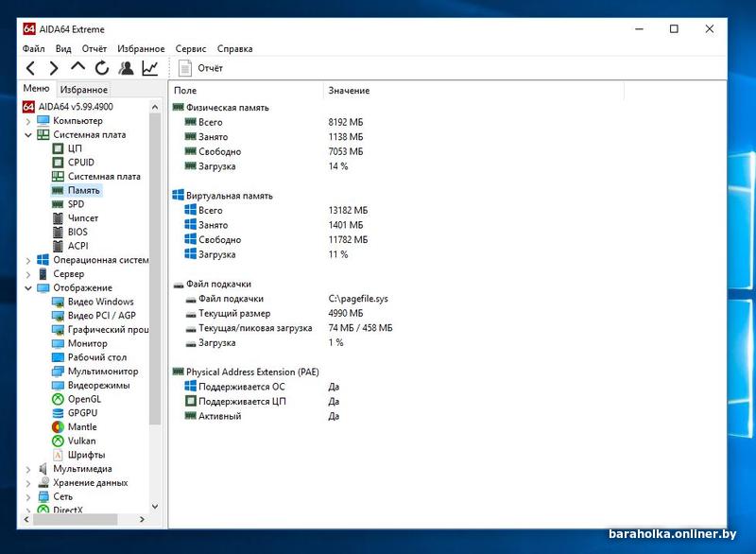
Task: Switch to the Избранное sidebar tab
Action: pos(84,90)
